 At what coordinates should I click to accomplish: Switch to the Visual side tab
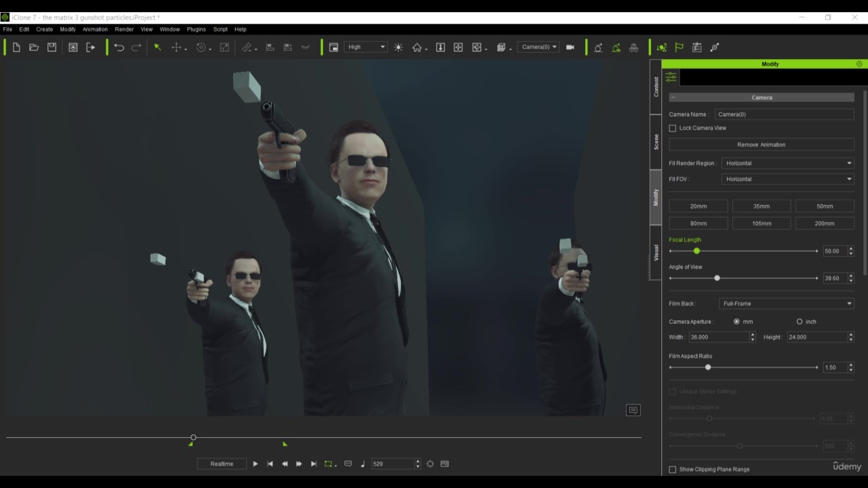656,253
